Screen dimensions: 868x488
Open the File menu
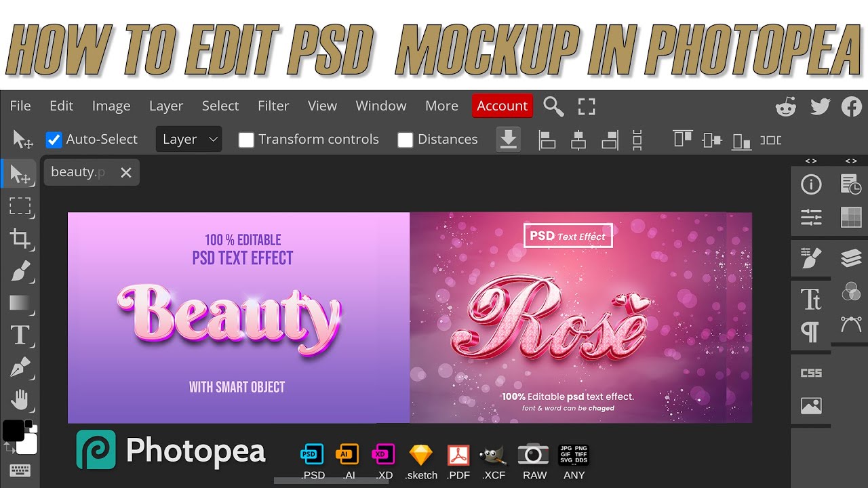[20, 106]
